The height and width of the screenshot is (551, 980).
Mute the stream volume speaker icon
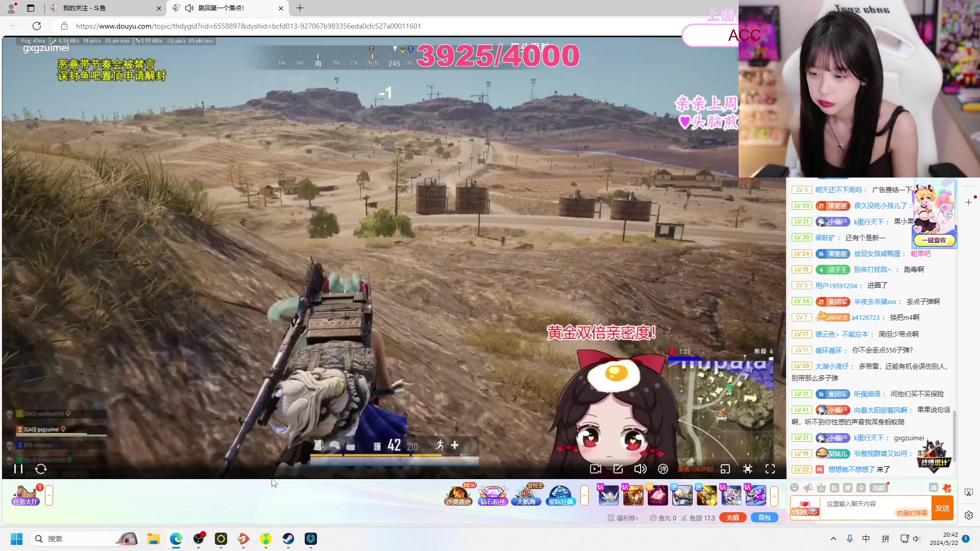pyautogui.click(x=640, y=469)
